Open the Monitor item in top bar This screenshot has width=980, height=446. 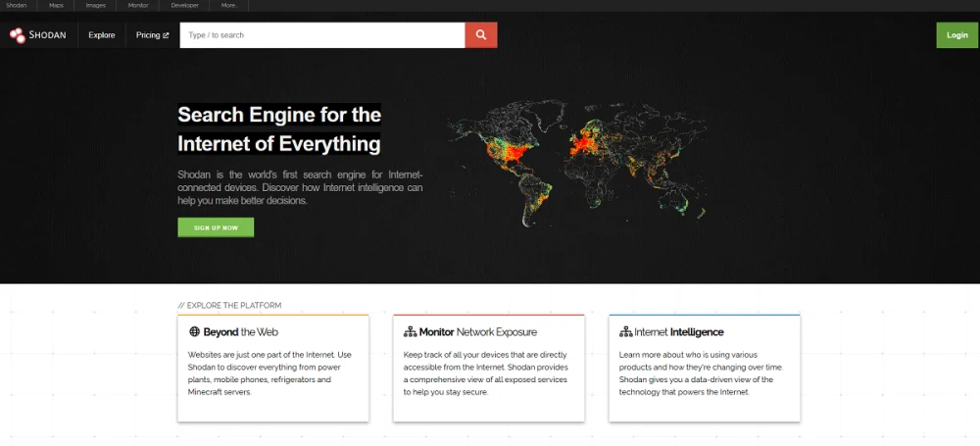pos(138,6)
